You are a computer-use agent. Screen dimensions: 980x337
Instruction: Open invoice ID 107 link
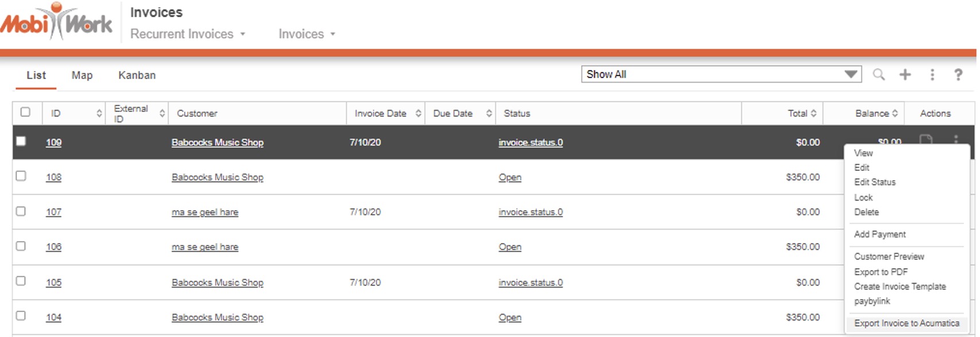coord(53,212)
